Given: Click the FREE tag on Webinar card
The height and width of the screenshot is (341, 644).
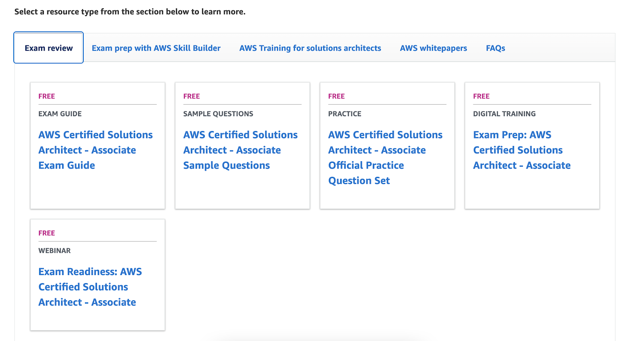Looking at the screenshot, I should tap(47, 233).
